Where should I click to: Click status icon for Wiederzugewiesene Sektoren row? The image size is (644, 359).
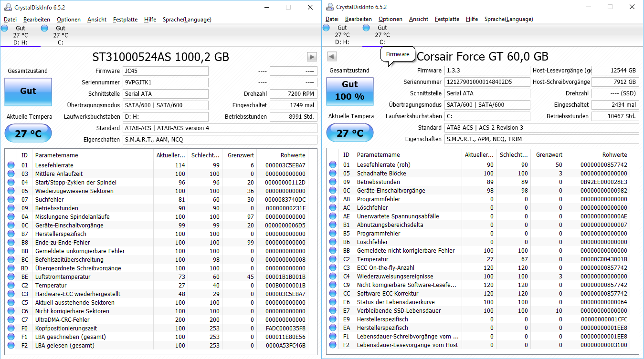(11, 191)
